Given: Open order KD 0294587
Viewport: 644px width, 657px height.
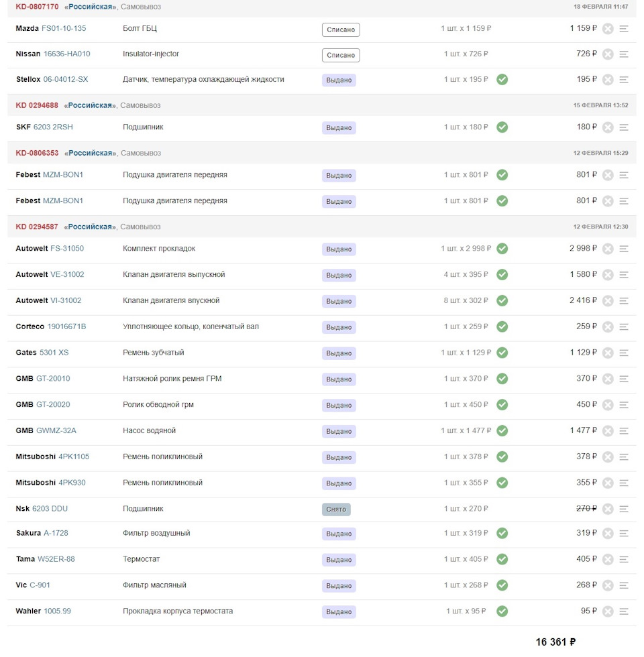Looking at the screenshot, I should click(37, 227).
